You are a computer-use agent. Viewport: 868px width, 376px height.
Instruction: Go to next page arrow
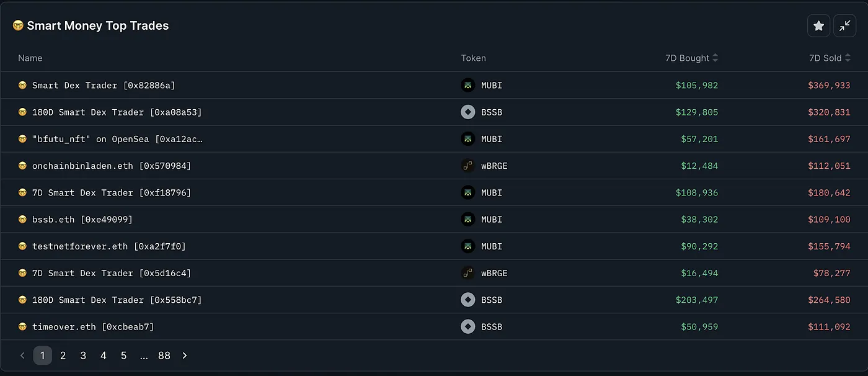click(x=184, y=356)
